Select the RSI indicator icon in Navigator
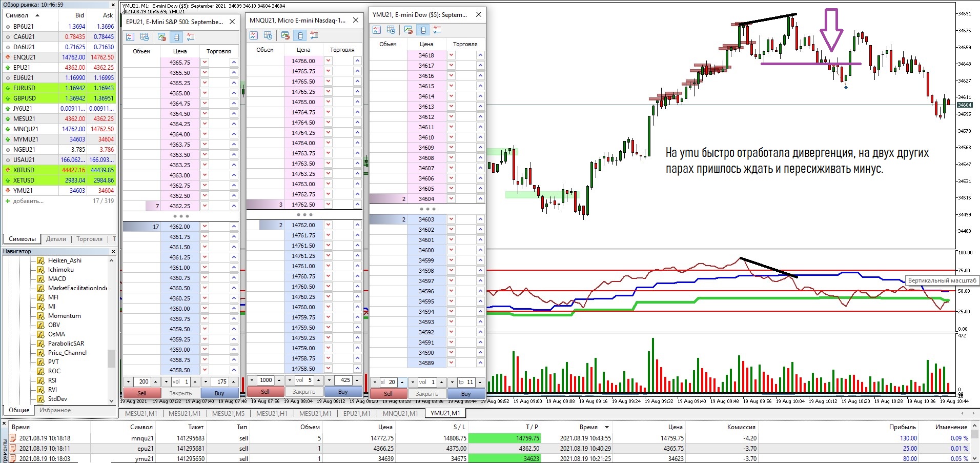Viewport: 980px width, 463px height. click(40, 380)
